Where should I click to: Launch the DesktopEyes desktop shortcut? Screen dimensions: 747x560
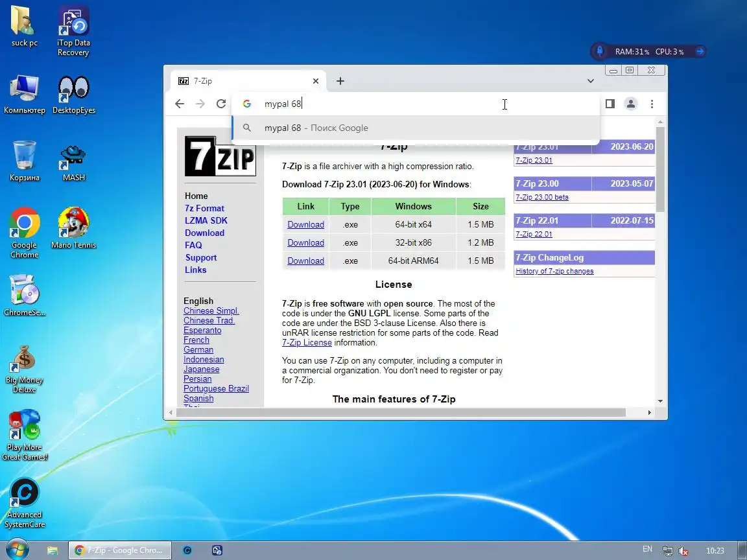[74, 94]
